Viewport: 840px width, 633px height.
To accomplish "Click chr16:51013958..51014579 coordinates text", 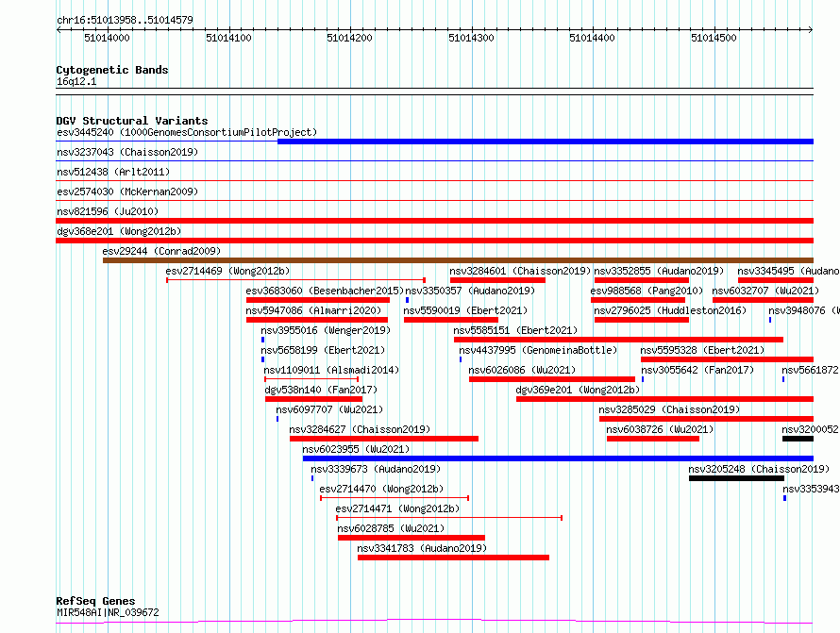I will [125, 21].
